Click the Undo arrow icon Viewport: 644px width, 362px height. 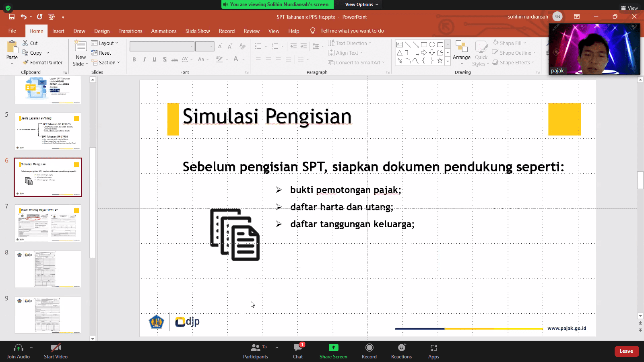click(23, 17)
